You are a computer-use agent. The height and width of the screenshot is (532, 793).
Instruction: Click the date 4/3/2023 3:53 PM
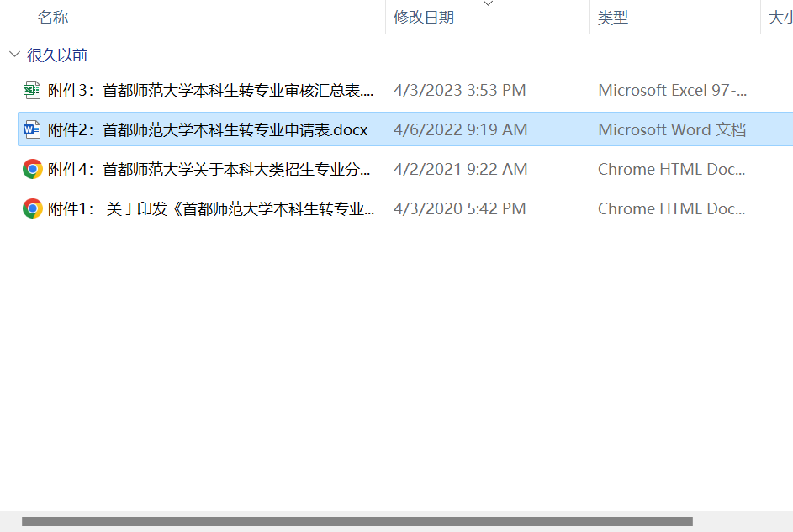pos(459,90)
